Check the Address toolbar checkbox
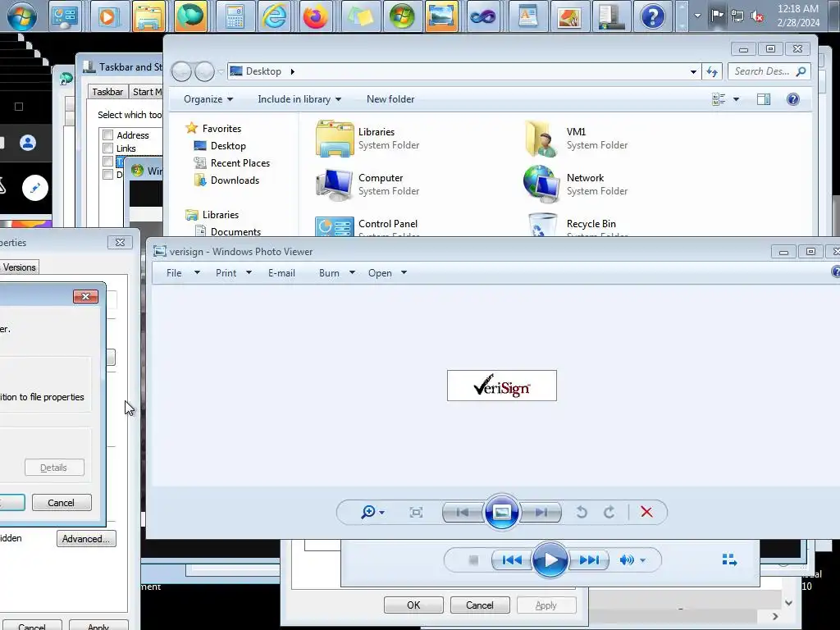This screenshot has height=630, width=840. 107,135
